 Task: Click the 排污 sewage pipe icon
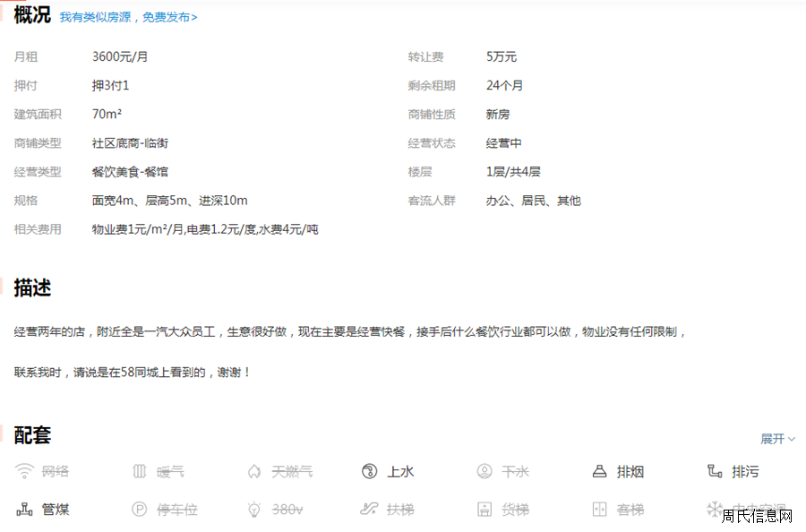[715, 471]
